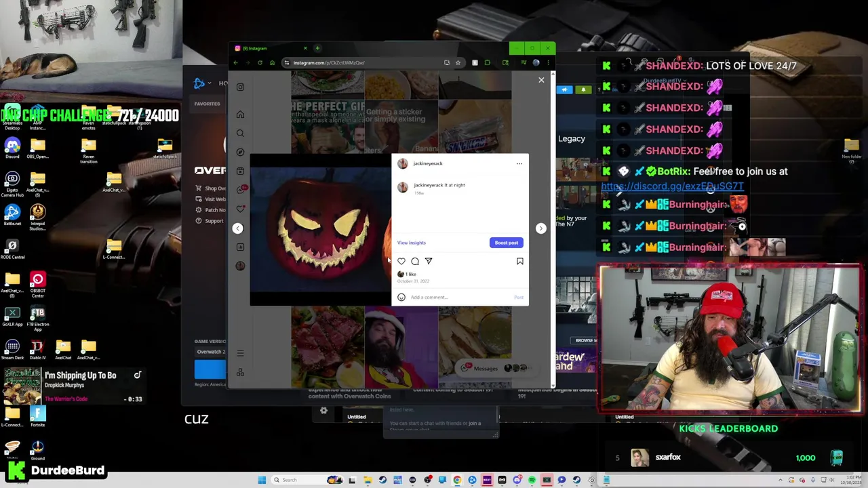Open the View insights link

click(x=412, y=243)
